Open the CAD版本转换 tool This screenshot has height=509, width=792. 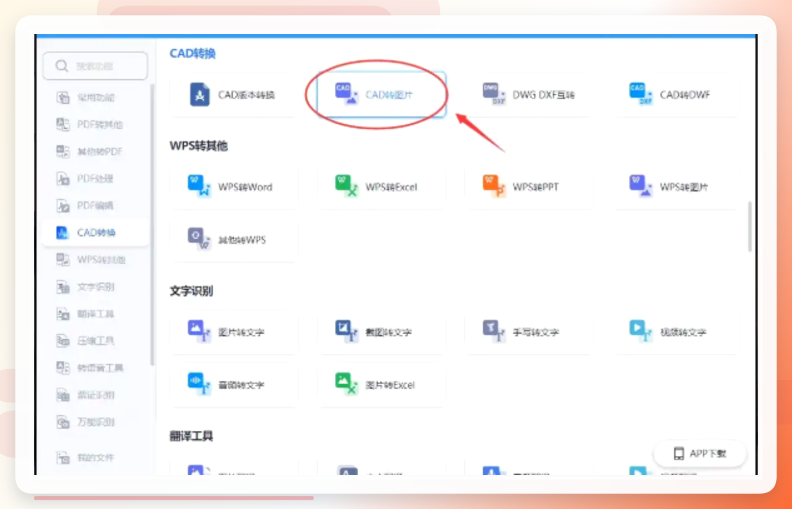[233, 94]
